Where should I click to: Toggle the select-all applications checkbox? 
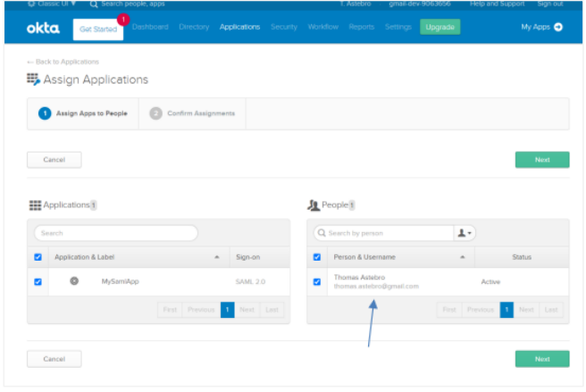click(38, 257)
